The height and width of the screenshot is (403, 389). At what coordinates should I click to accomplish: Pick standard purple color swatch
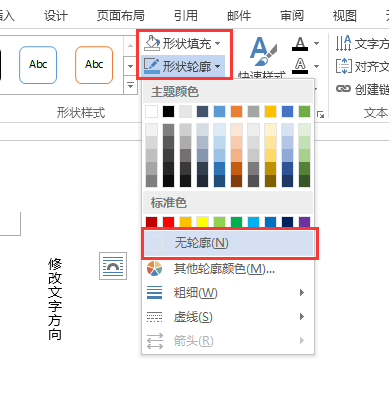coord(304,222)
